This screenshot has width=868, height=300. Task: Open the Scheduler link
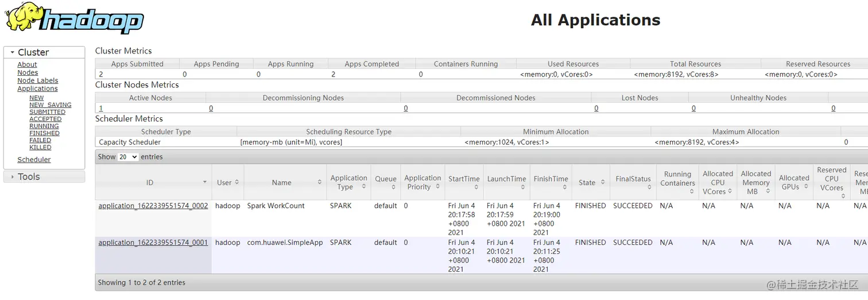coord(34,160)
